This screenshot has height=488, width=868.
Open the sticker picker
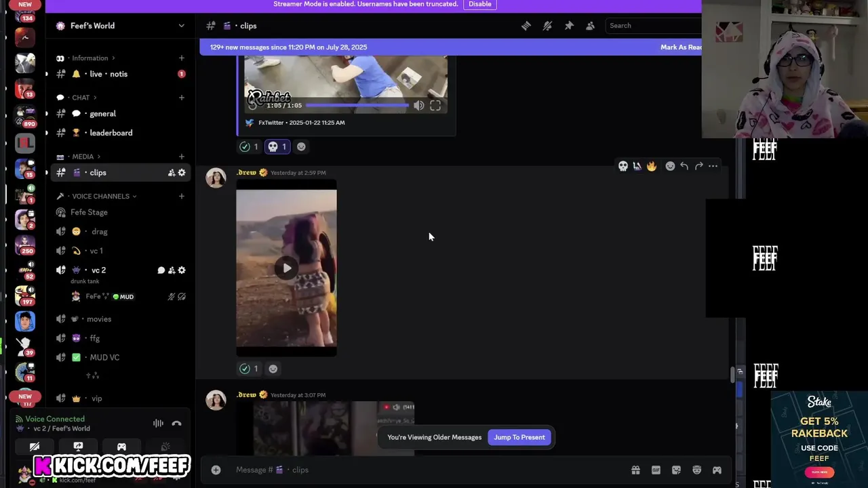(676, 470)
